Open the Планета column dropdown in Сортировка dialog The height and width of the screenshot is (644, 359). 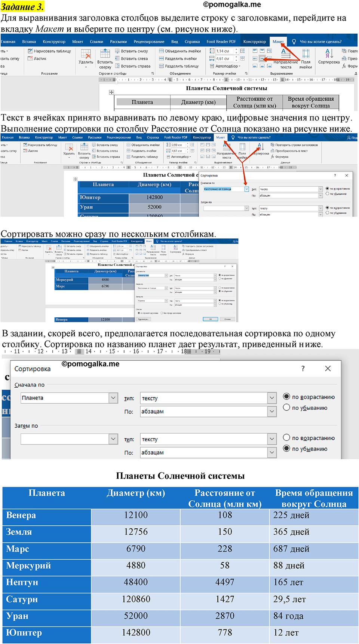(x=114, y=398)
